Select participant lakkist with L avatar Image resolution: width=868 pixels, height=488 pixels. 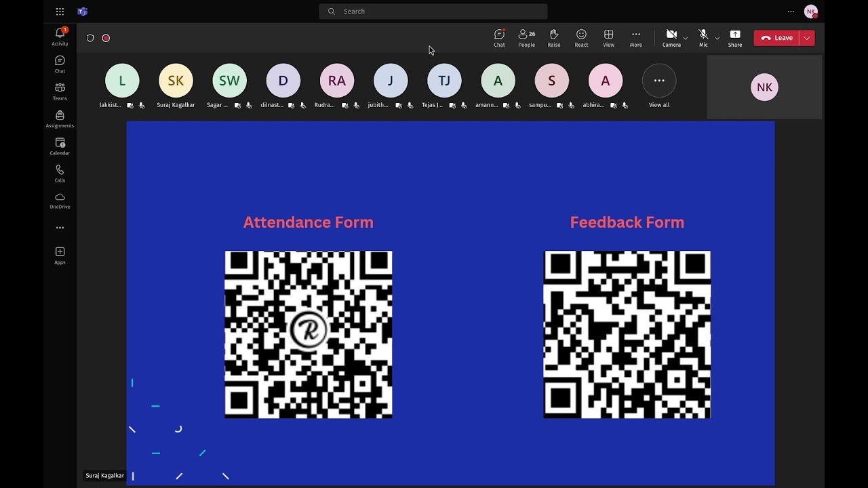click(x=122, y=81)
